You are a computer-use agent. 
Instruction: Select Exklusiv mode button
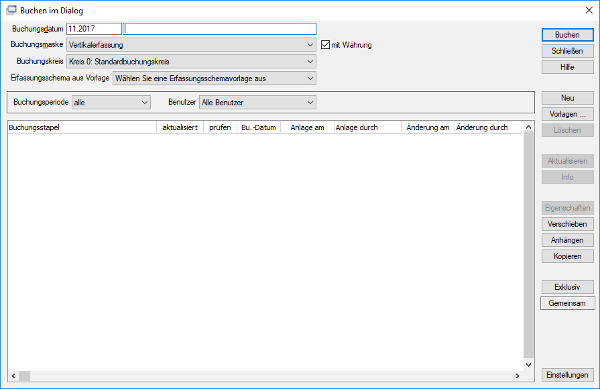click(x=567, y=287)
